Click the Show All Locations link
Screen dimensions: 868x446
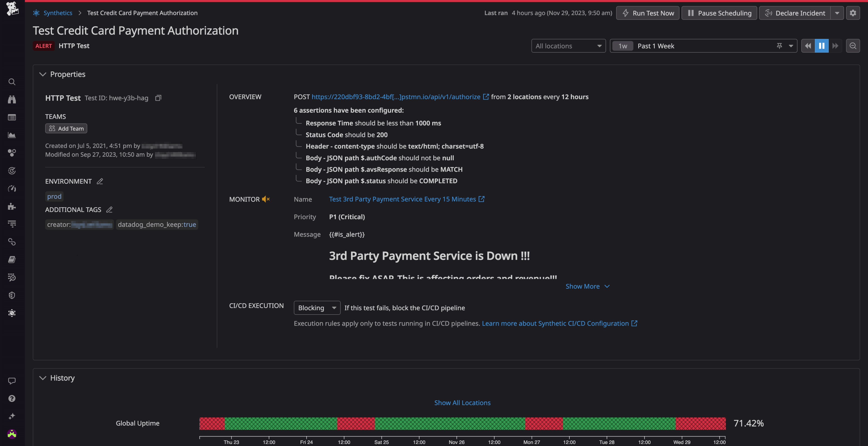point(462,403)
